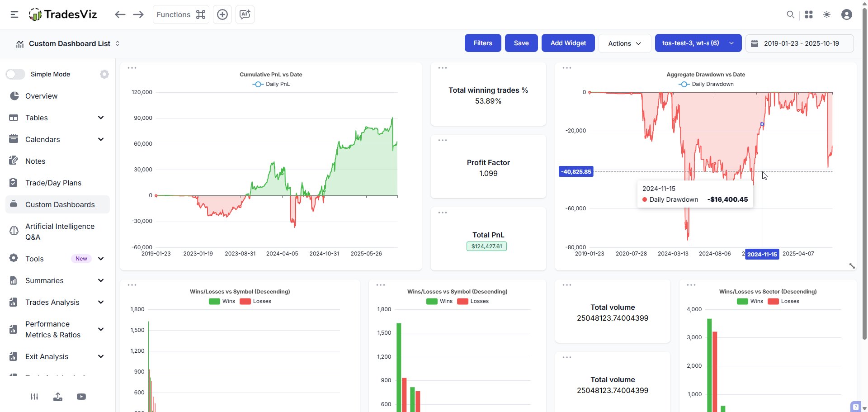The width and height of the screenshot is (868, 412).
Task: Open Trade/Day Plans in the sidebar
Action: pyautogui.click(x=58, y=183)
